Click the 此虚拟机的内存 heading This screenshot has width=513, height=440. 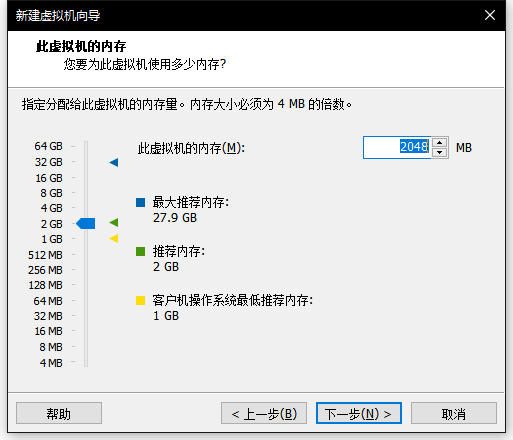[81, 46]
